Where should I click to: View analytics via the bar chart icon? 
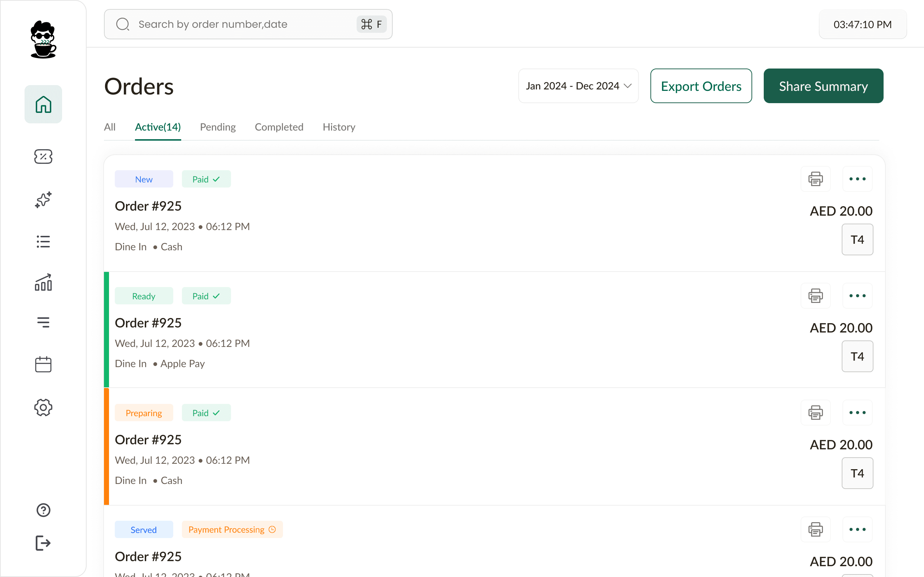pos(43,283)
